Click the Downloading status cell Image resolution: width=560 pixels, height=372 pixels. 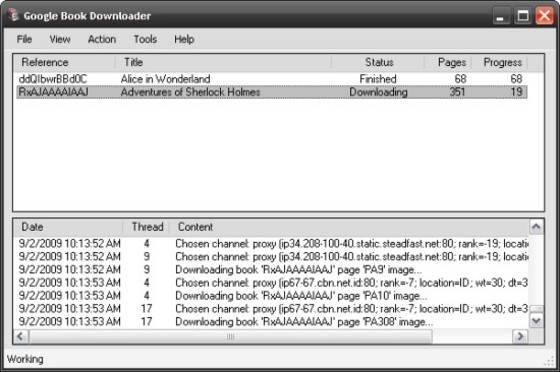pos(378,92)
